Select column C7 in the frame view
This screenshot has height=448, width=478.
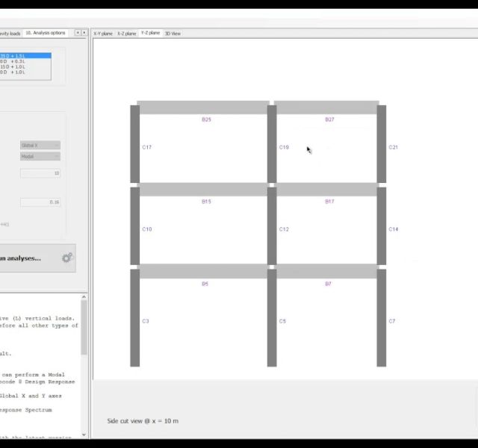[382, 318]
